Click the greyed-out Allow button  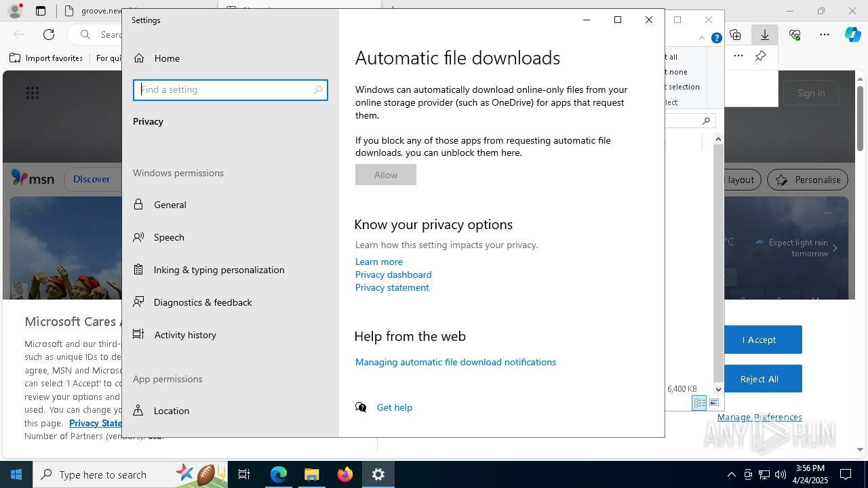click(386, 175)
